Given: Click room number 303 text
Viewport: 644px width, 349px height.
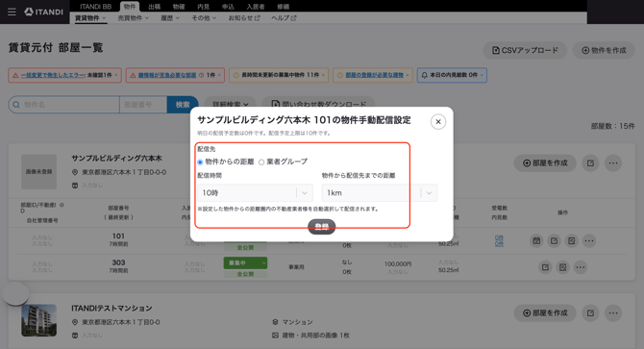Looking at the screenshot, I should 118,262.
